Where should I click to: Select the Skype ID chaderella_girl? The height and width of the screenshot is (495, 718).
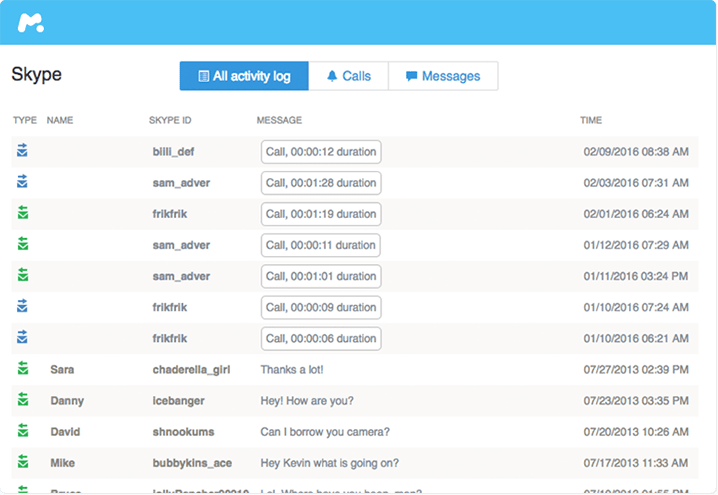tap(191, 370)
